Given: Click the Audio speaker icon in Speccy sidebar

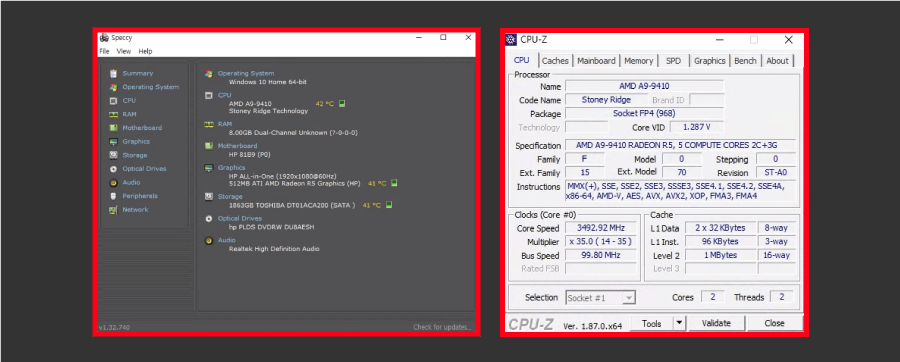Looking at the screenshot, I should pyautogui.click(x=113, y=182).
